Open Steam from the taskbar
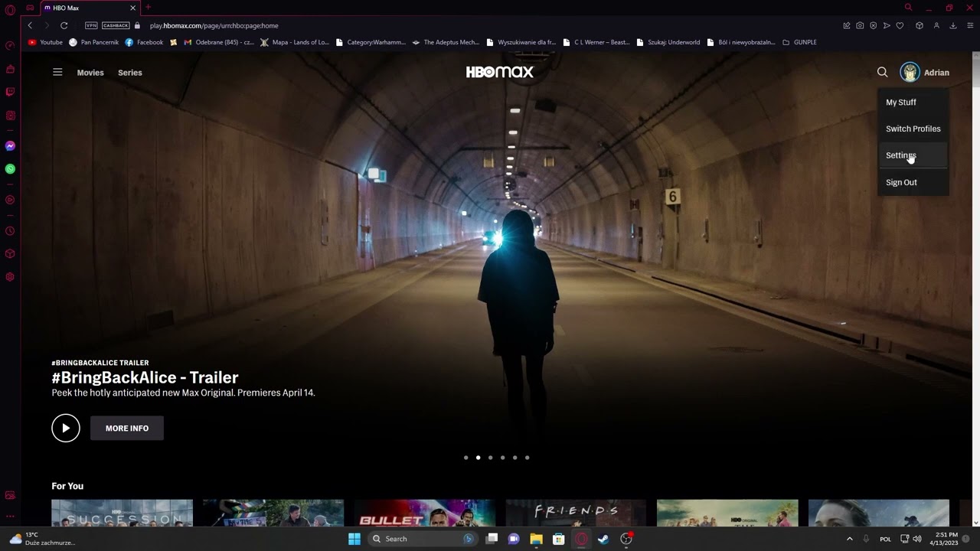 (x=603, y=539)
